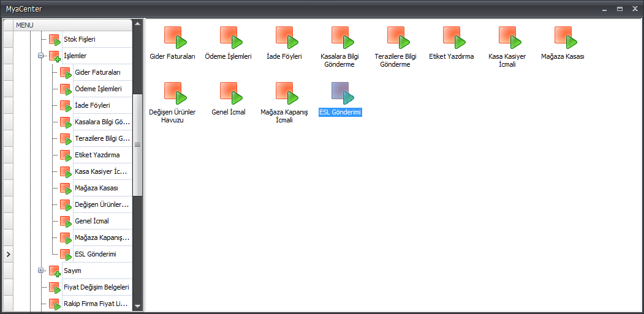Open the Gider Faturaları icon in main panel
644x314 pixels.
[175, 38]
